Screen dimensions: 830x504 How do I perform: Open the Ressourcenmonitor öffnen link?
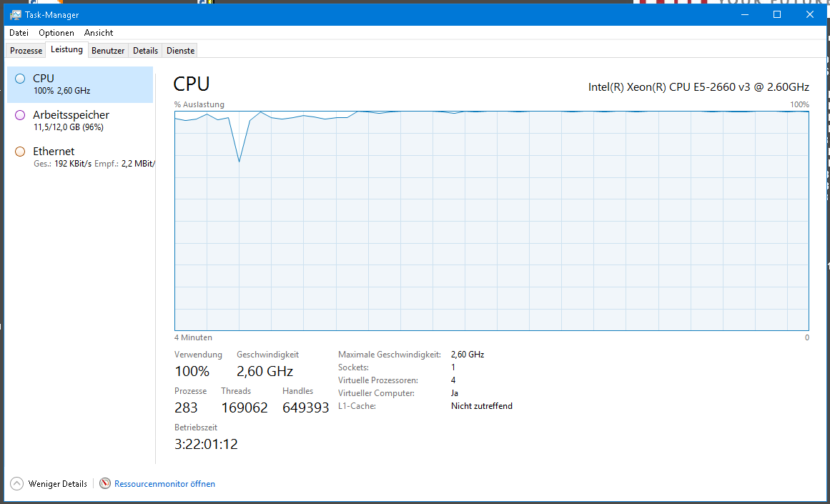click(164, 484)
